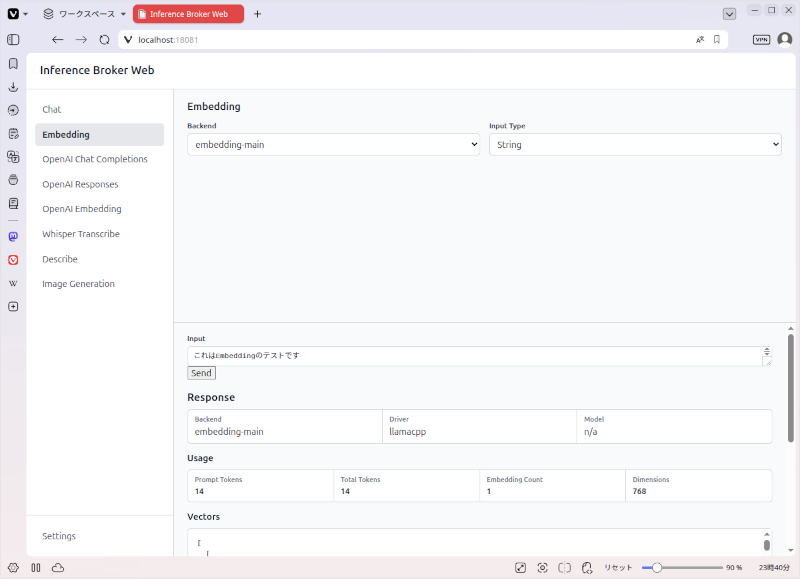
Task: Open the Backend select showing embedding-main
Action: [x=333, y=144]
